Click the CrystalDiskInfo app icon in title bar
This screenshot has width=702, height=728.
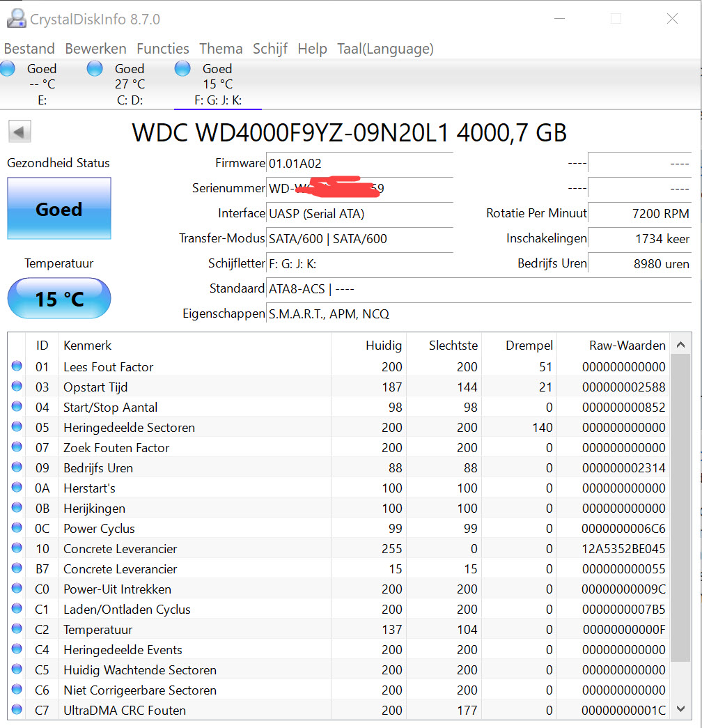tap(16, 19)
